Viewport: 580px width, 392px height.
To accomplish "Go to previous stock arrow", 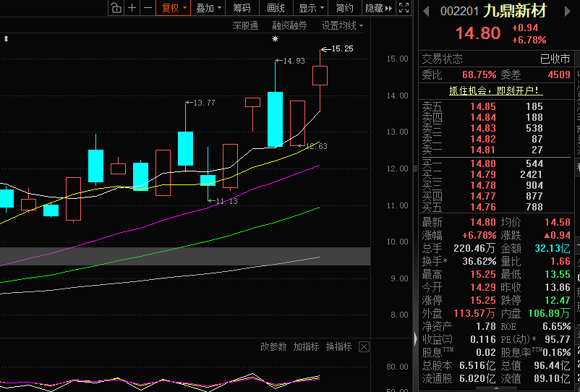I will coord(426,12).
